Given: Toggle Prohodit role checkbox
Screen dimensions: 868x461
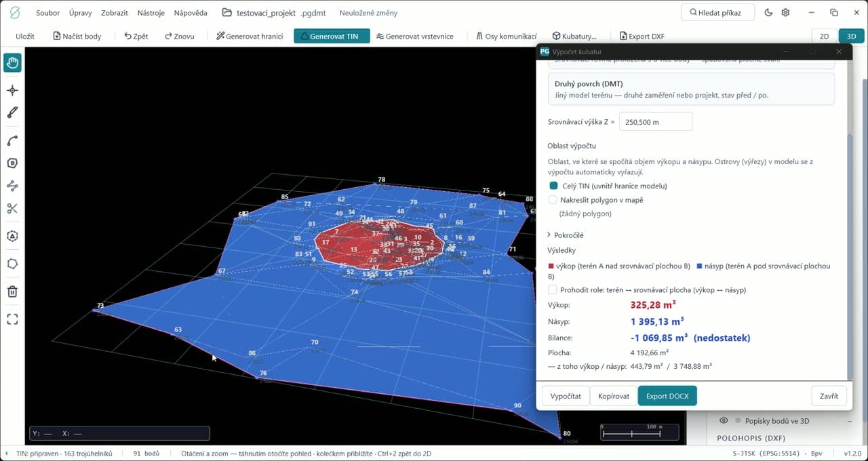Looking at the screenshot, I should point(553,289).
